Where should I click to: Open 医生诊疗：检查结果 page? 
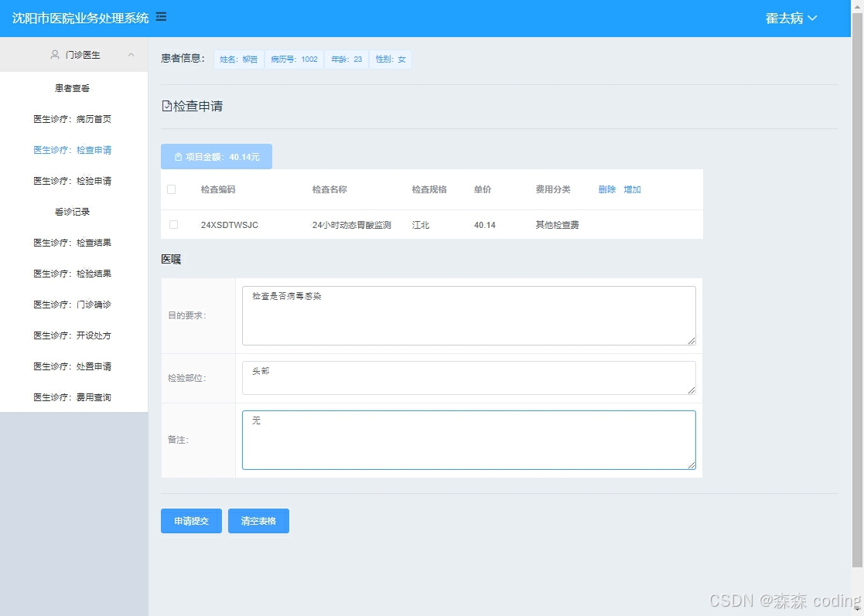[73, 243]
